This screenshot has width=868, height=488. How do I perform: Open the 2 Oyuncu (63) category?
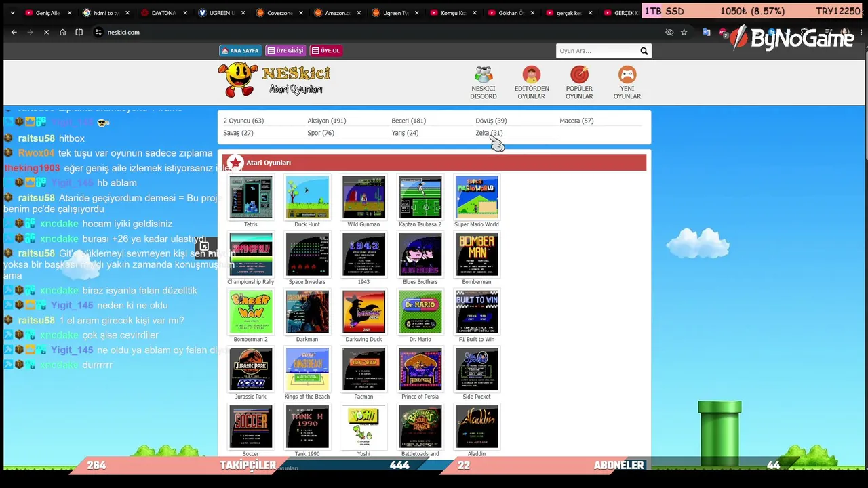[x=243, y=121]
